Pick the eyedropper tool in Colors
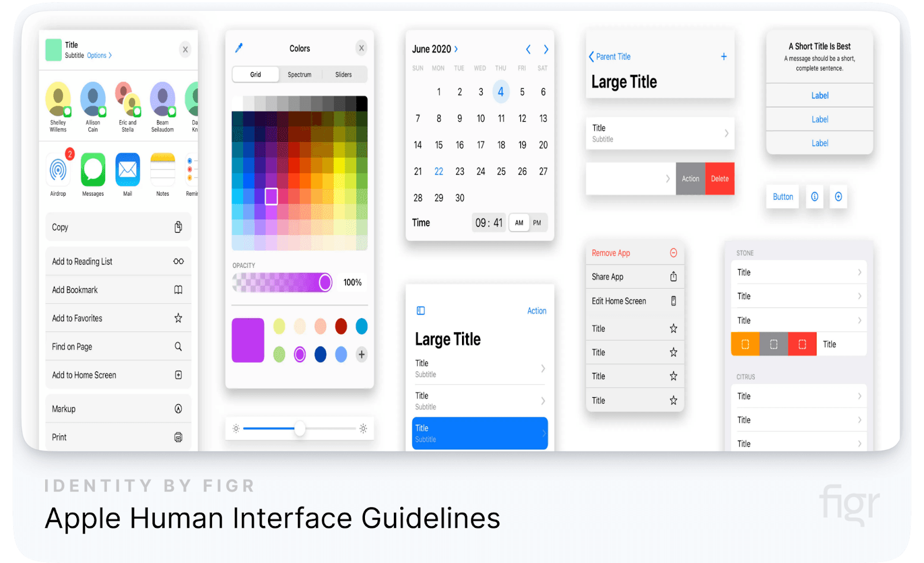The image size is (924, 563). pyautogui.click(x=239, y=48)
